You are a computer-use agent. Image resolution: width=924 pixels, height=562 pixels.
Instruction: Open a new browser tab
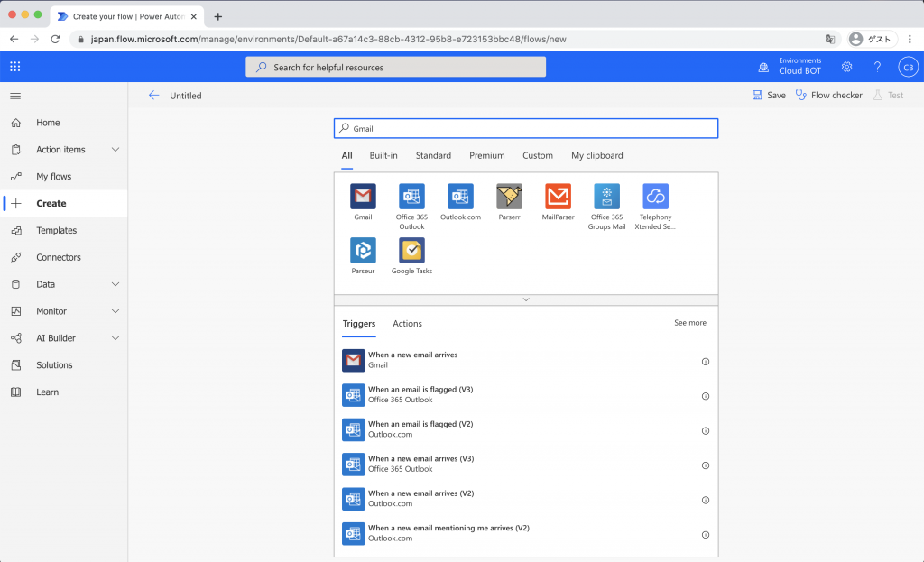click(x=218, y=16)
